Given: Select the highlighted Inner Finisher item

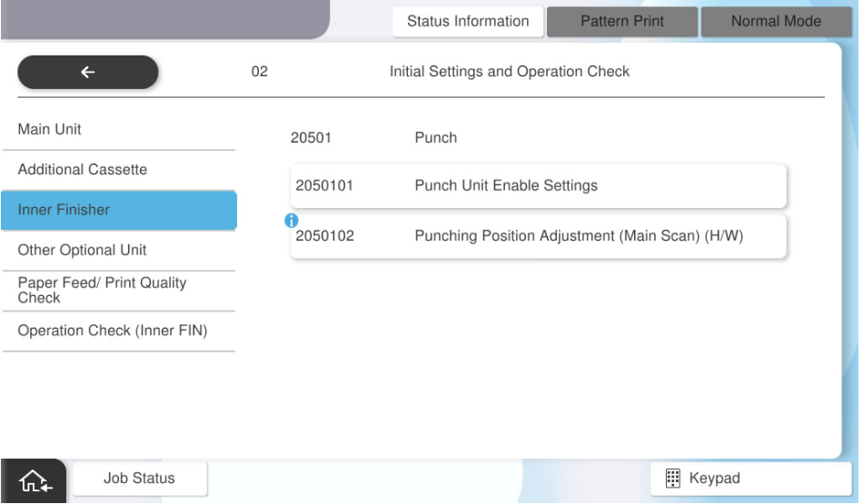Looking at the screenshot, I should [x=118, y=210].
